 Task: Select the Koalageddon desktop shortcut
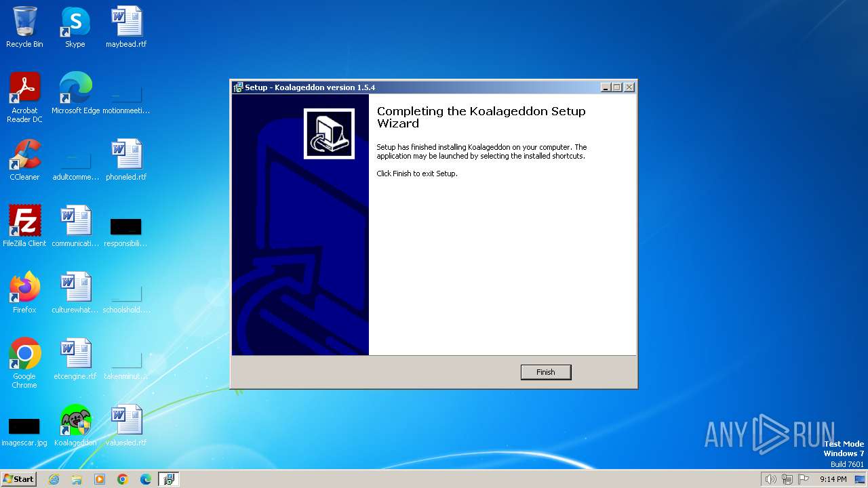point(75,426)
